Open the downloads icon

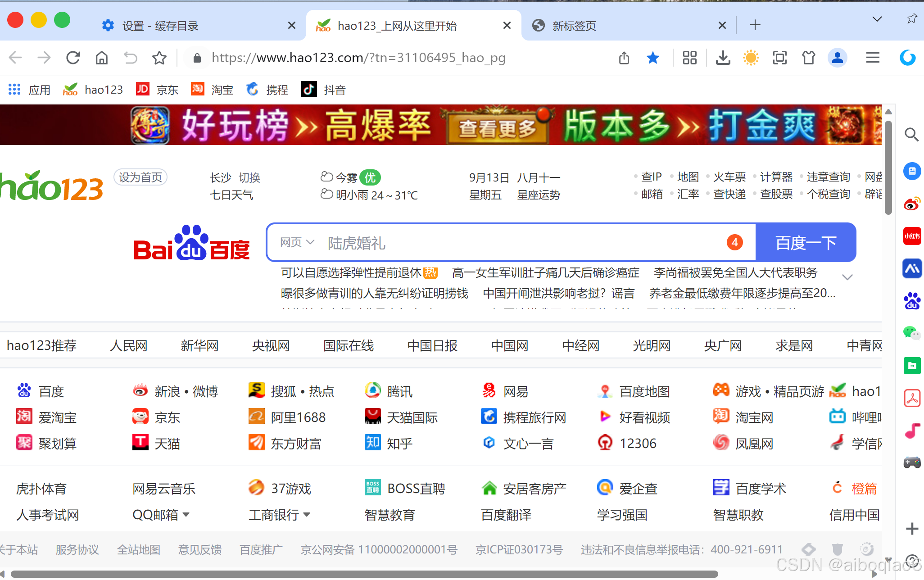(723, 58)
